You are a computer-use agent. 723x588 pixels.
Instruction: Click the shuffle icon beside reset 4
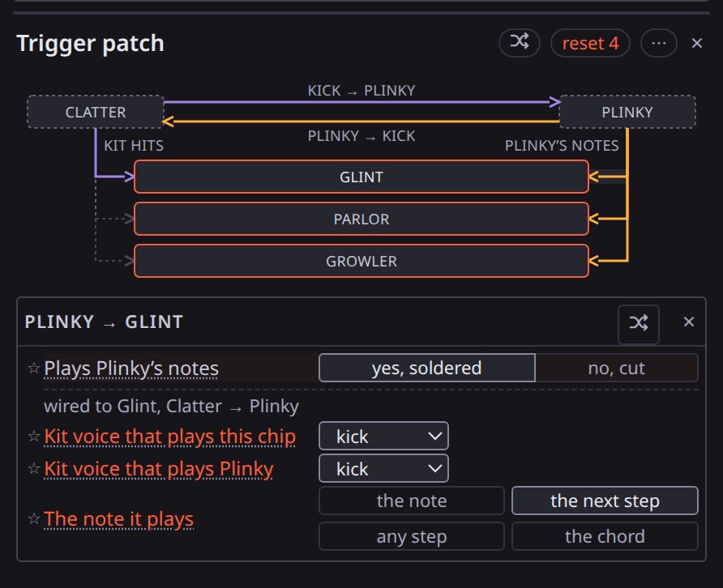[520, 43]
